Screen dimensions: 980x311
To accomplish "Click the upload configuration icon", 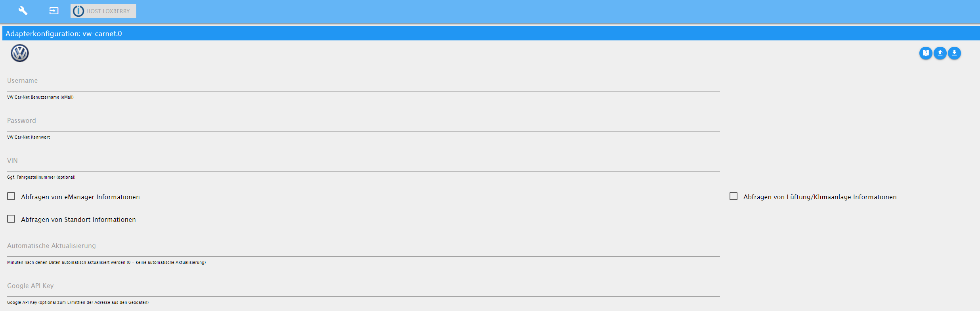I will click(940, 53).
